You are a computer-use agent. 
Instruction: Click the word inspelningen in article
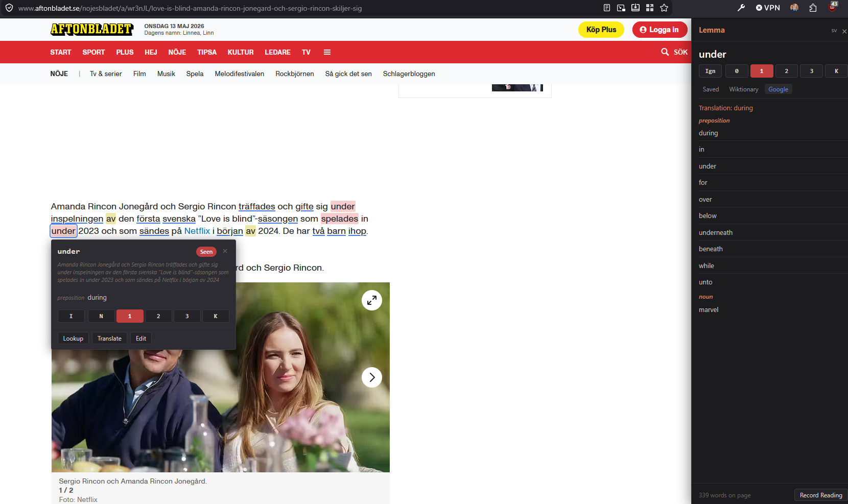point(77,219)
